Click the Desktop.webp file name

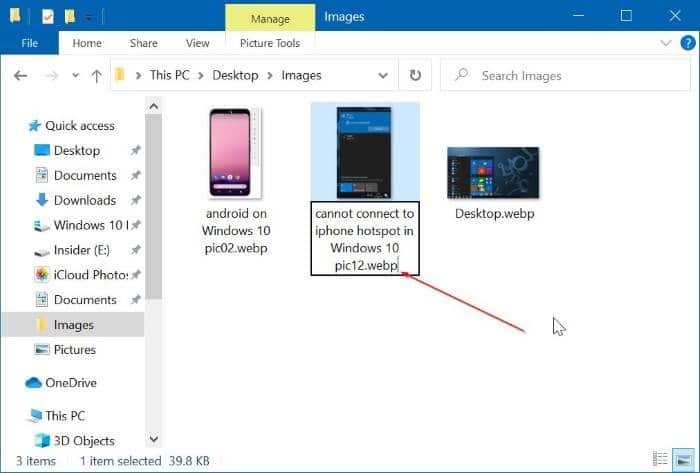coord(495,214)
